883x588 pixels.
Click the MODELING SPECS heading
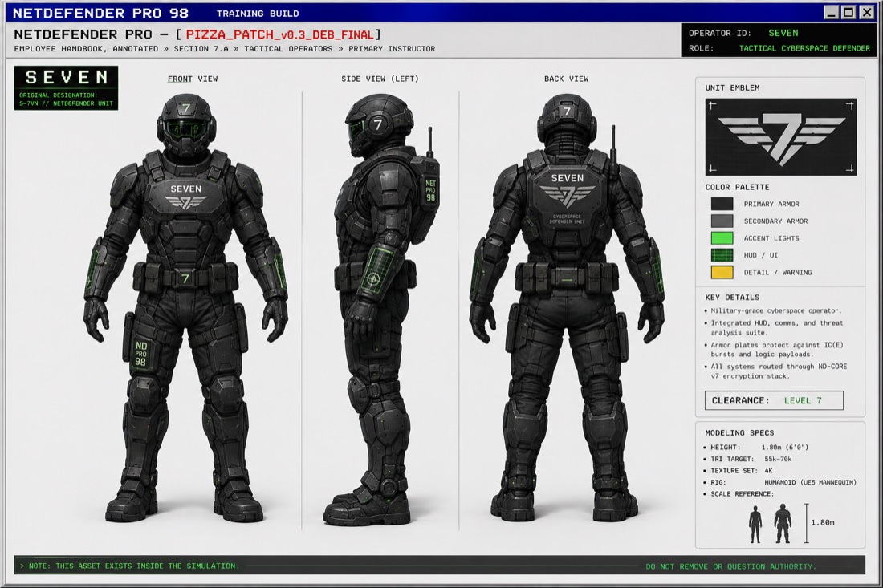point(739,432)
